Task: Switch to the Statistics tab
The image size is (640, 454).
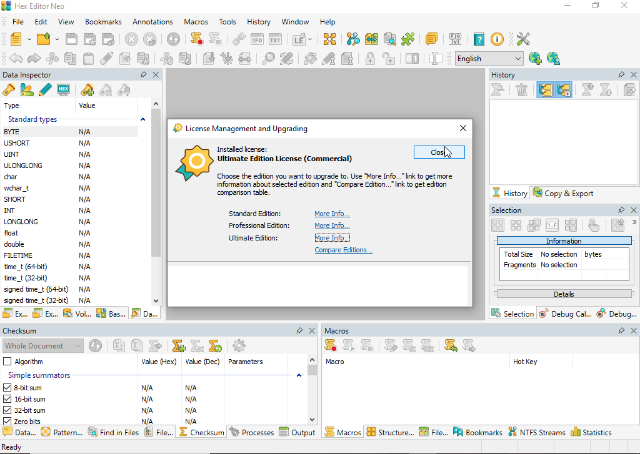Action: tap(591, 432)
